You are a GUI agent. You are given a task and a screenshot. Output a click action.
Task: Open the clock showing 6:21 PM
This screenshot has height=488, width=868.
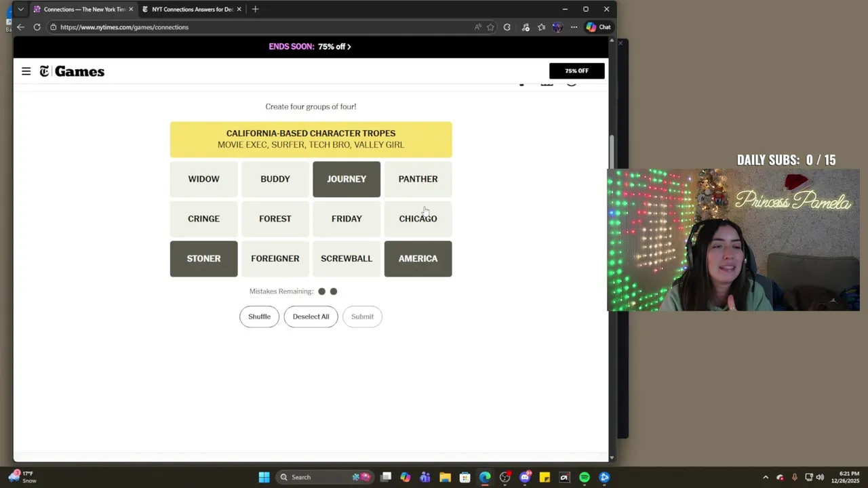pyautogui.click(x=849, y=477)
